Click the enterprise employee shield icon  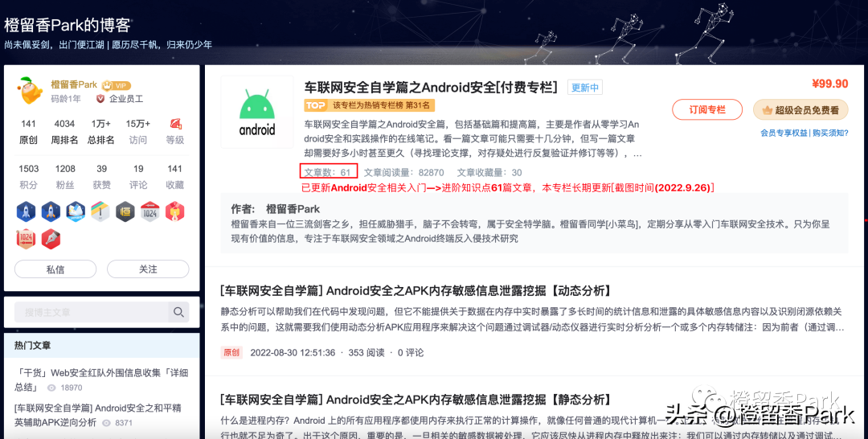click(100, 99)
